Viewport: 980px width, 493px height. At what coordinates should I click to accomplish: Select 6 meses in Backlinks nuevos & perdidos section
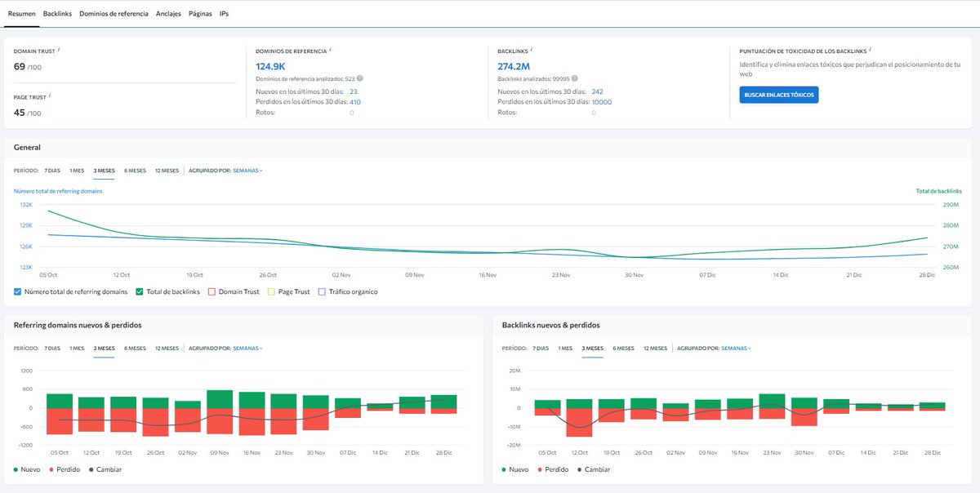(623, 349)
